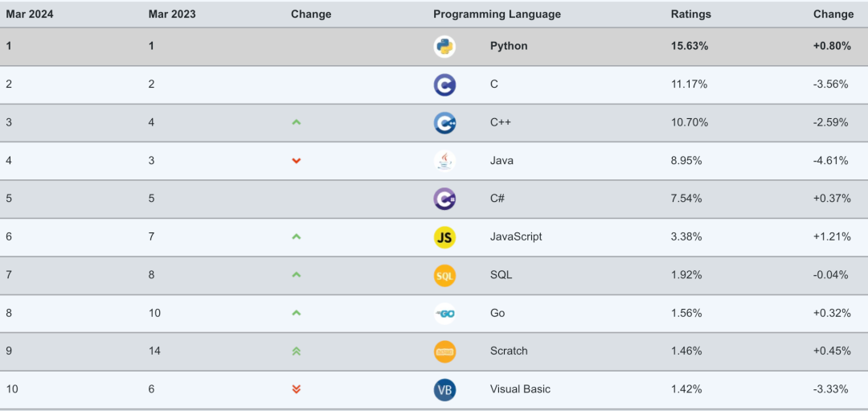This screenshot has width=868, height=411.
Task: Click the C# logo icon
Action: click(x=444, y=199)
